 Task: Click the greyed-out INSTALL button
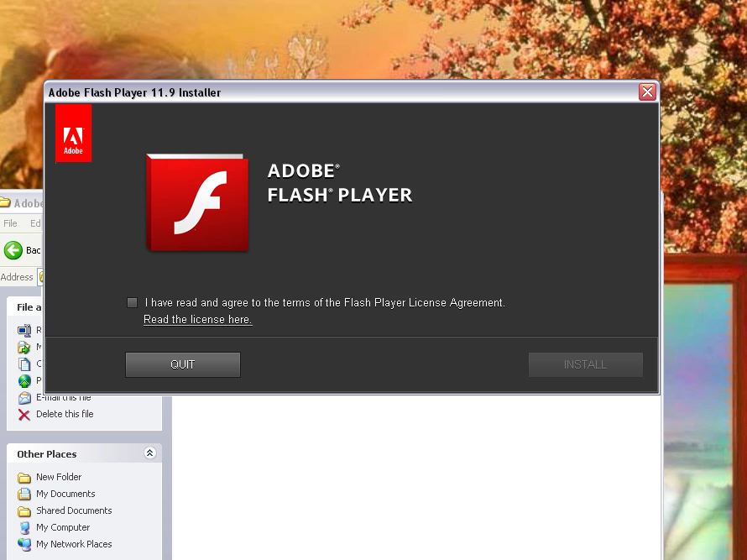(x=586, y=364)
